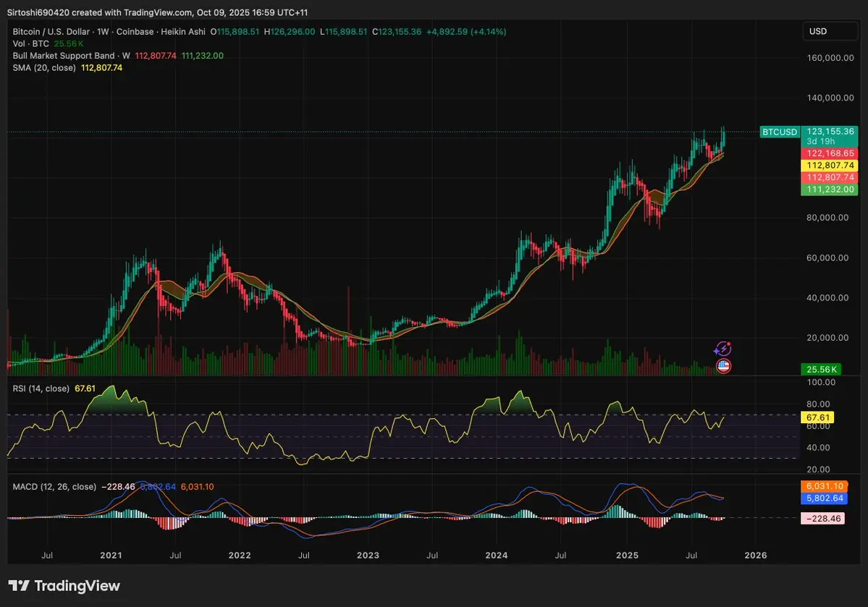868x607 pixels.
Task: Select the red 122,168.65 price label
Action: pyautogui.click(x=830, y=153)
